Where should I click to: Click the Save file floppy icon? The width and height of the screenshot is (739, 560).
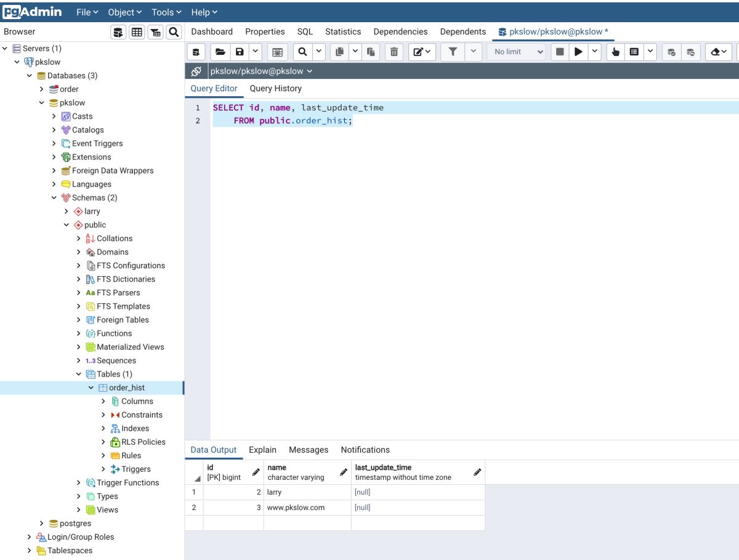[240, 52]
